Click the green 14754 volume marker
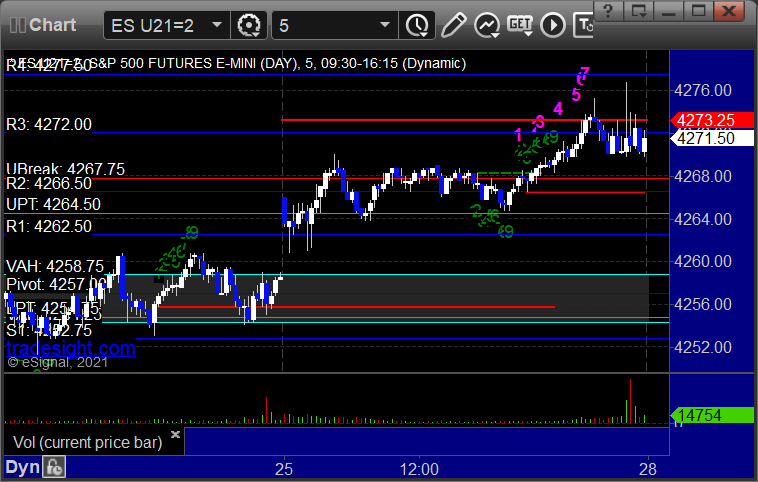The width and height of the screenshot is (758, 482). click(x=712, y=415)
